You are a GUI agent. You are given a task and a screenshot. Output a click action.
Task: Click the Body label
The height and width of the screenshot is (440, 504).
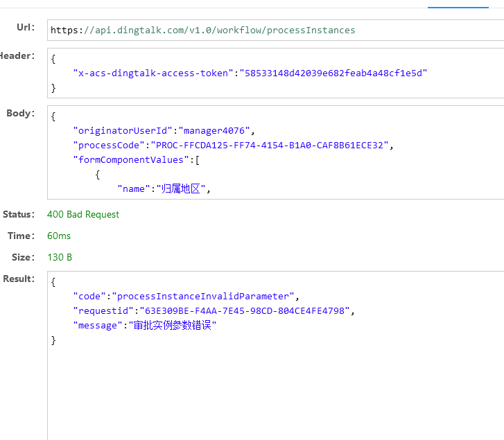21,113
